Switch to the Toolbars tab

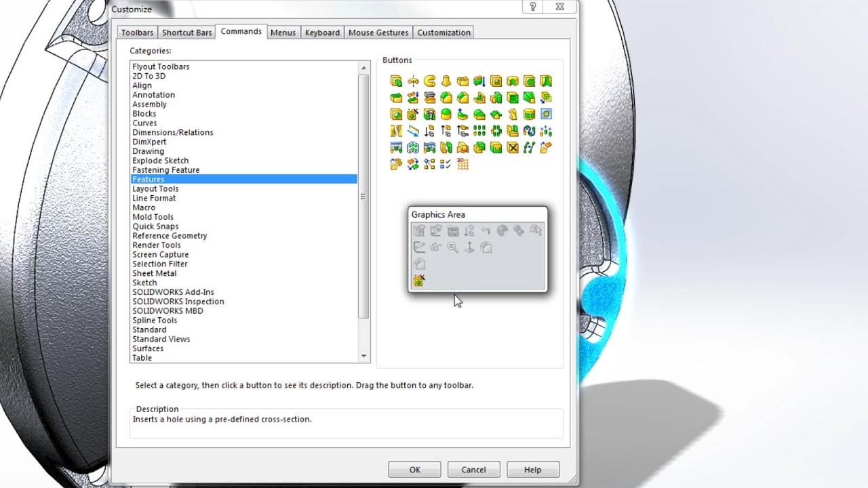pyautogui.click(x=137, y=33)
